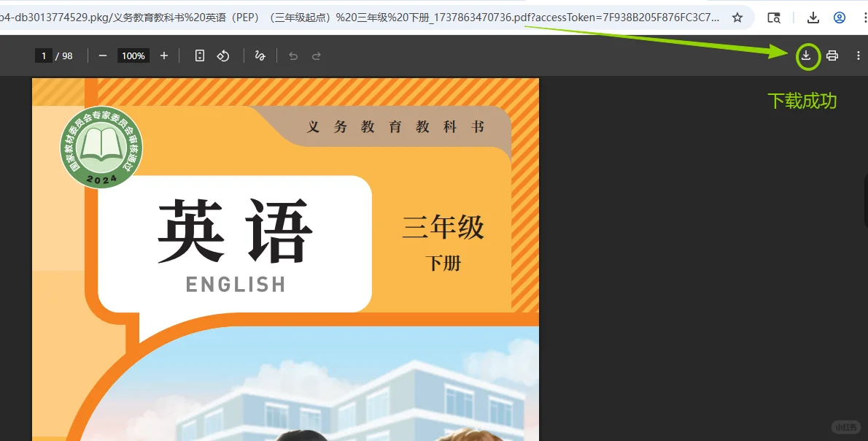
Task: Open the Chrome downloads tray icon
Action: 813,18
